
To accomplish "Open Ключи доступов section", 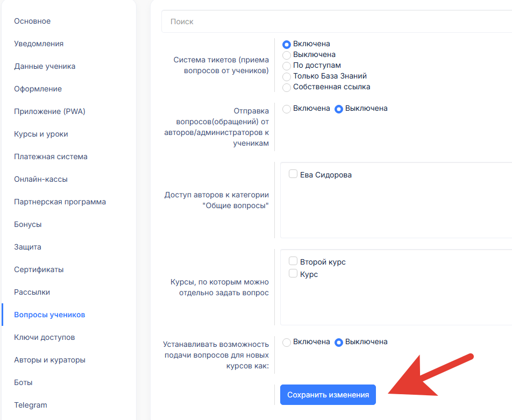I will click(44, 337).
